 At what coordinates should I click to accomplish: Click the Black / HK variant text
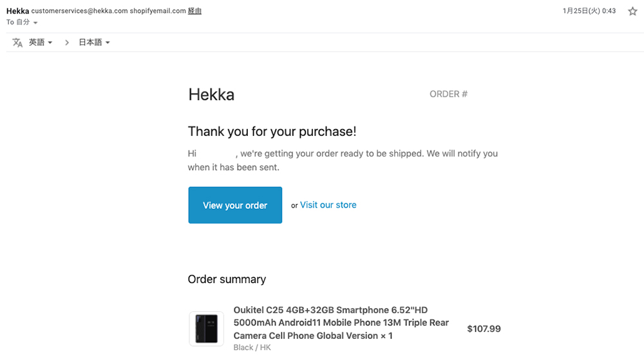click(252, 347)
